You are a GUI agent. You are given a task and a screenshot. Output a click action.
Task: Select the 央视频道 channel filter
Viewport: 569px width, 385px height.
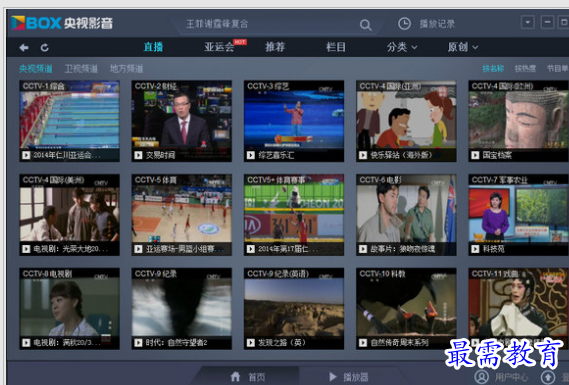tap(36, 69)
